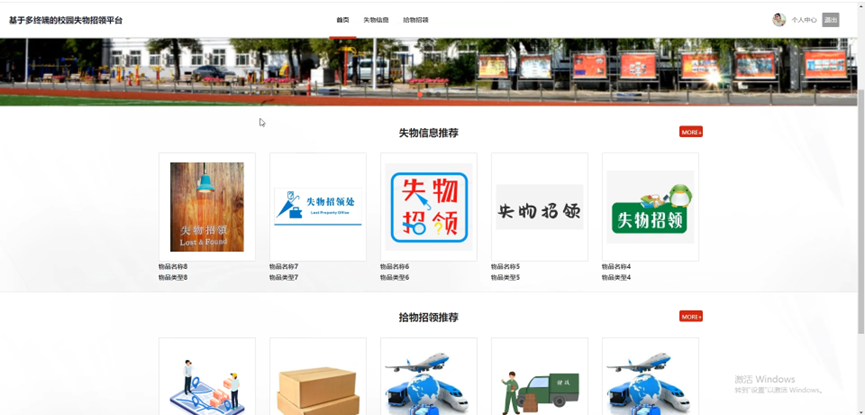The height and width of the screenshot is (415, 865).
Task: Click MORE+ next to 拾物招领推荐
Action: coord(691,316)
